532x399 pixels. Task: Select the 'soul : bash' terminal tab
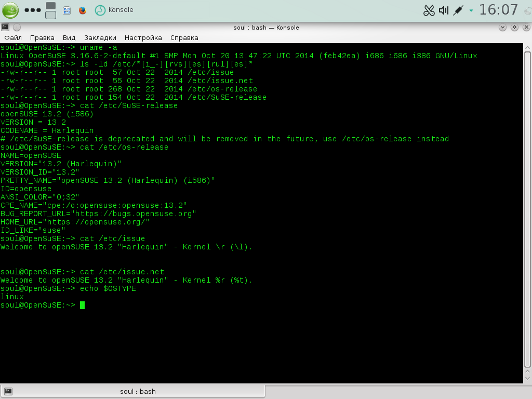(x=132, y=391)
